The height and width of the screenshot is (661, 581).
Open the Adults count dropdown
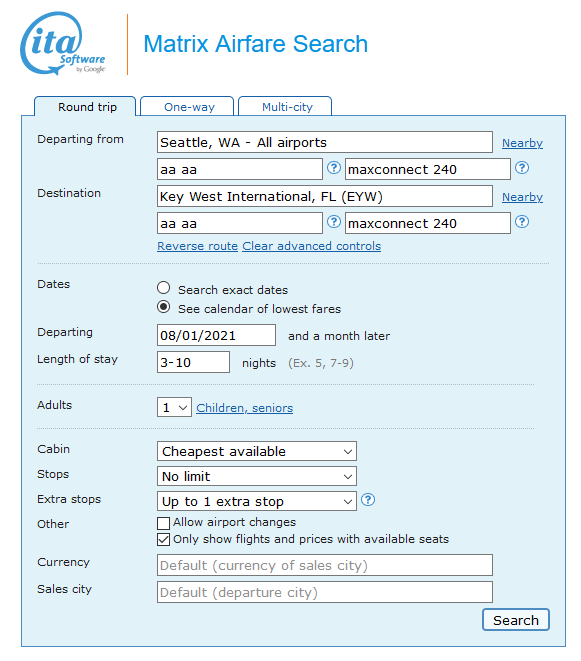point(174,407)
